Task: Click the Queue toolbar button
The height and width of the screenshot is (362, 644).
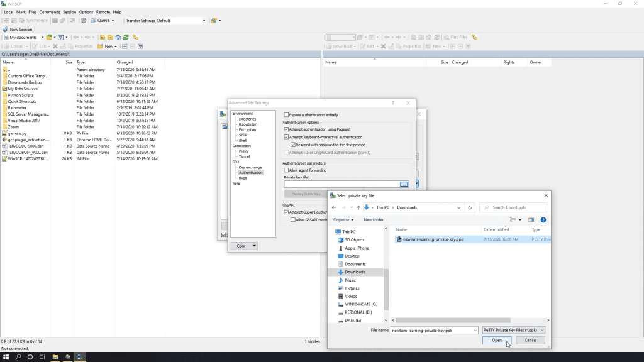Action: coord(100,21)
